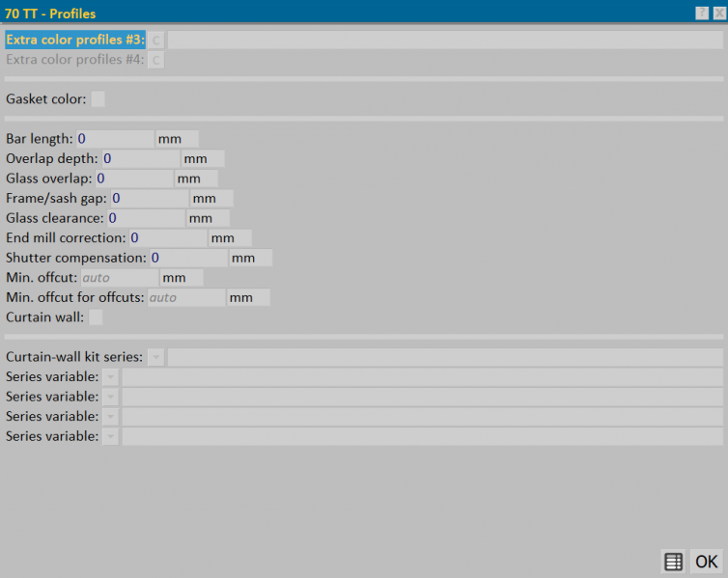Expand the Curtain-wall kit series dropdown
This screenshot has width=728, height=578.
(x=156, y=357)
